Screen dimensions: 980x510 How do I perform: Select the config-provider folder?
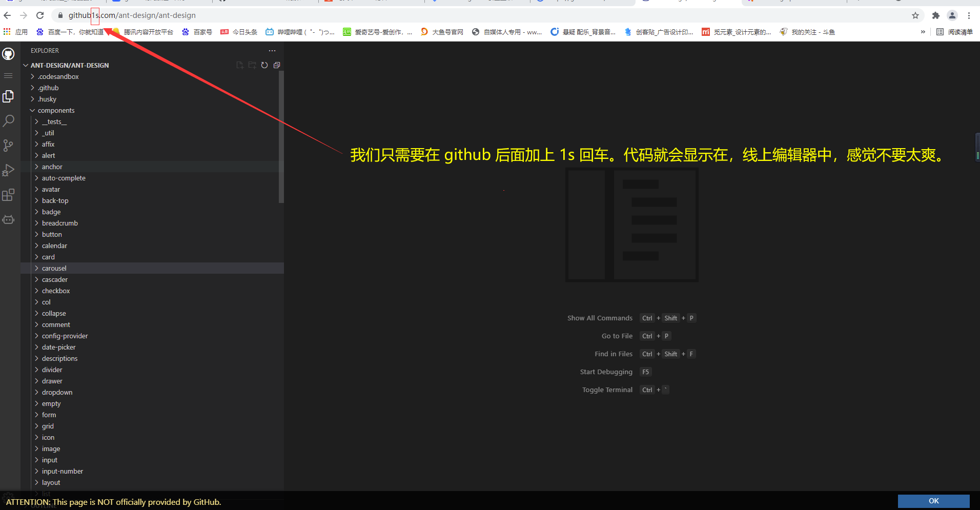click(152, 336)
